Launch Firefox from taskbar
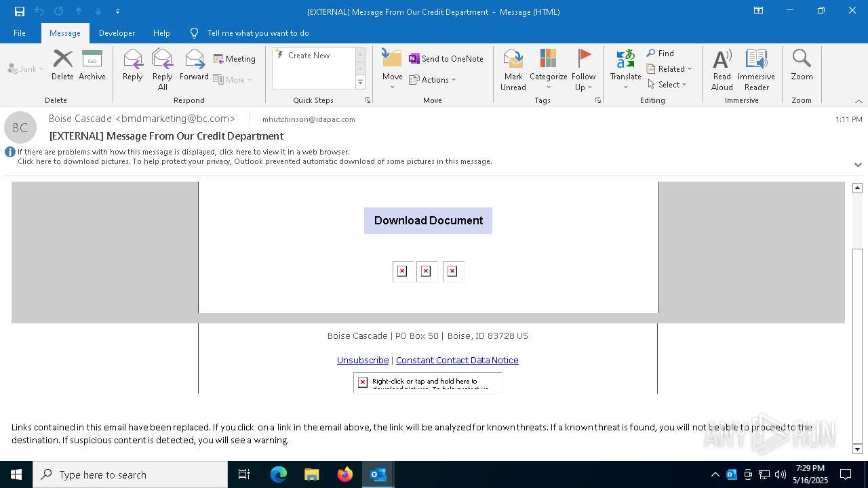 point(345,474)
